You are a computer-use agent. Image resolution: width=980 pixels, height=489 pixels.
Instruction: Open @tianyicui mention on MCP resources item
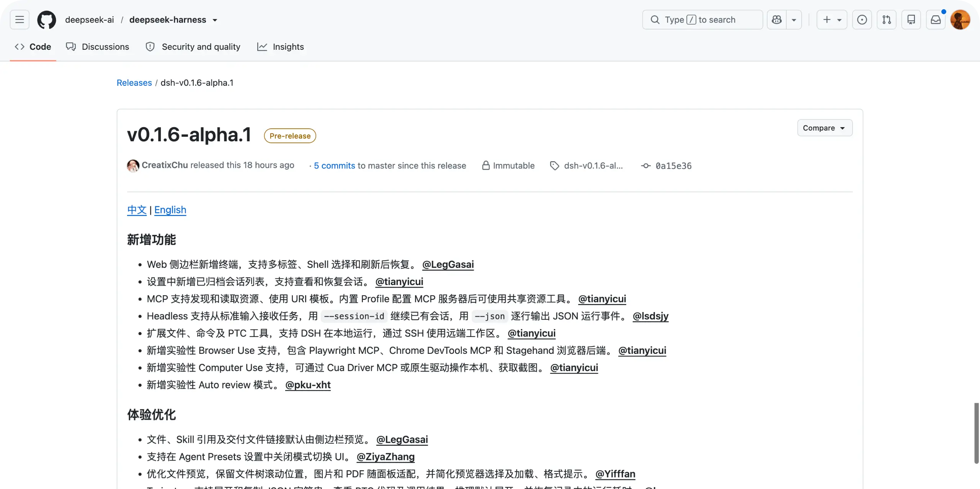tap(602, 299)
